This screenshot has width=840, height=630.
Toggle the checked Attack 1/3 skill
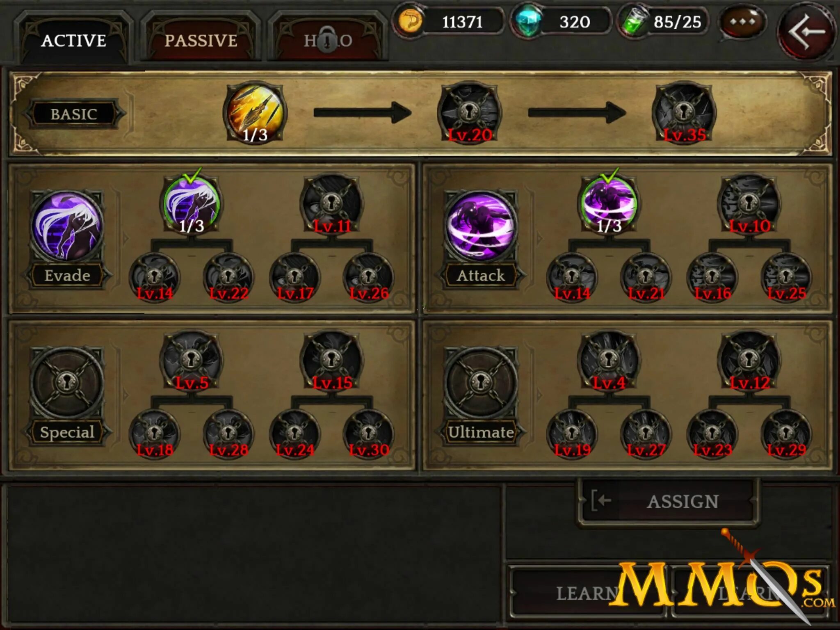pos(609,204)
